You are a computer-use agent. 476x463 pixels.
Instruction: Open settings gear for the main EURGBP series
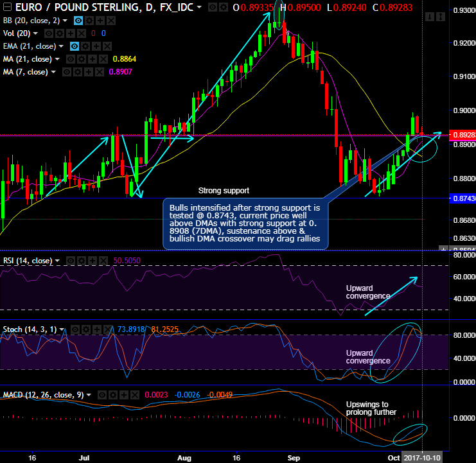coord(224,7)
